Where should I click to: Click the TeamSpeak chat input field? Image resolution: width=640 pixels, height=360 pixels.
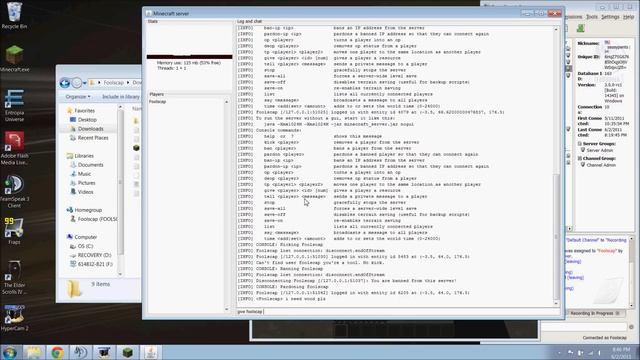click(x=584, y=327)
